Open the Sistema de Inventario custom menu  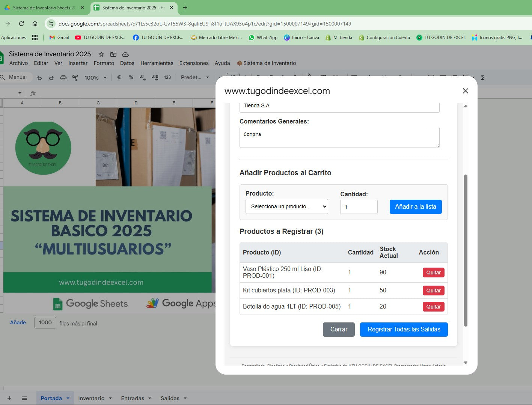267,63
